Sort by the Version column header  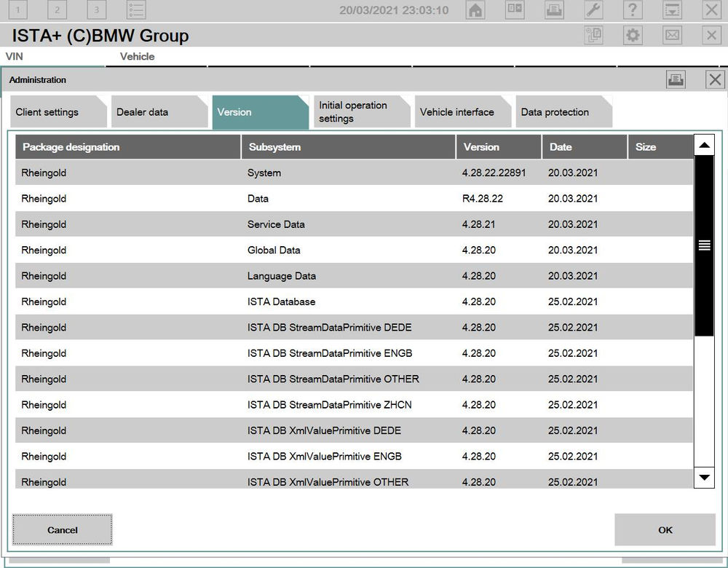[498, 147]
